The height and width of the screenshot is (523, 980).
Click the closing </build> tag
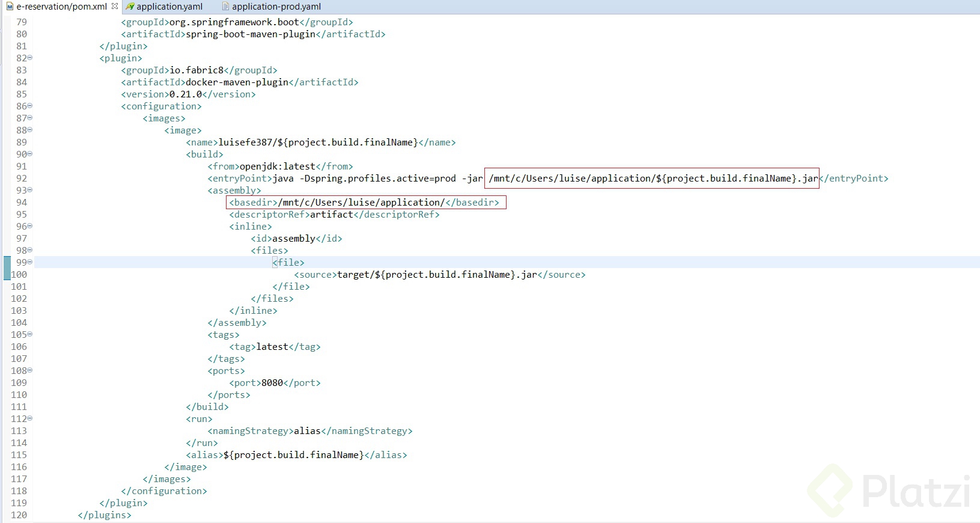coord(207,407)
